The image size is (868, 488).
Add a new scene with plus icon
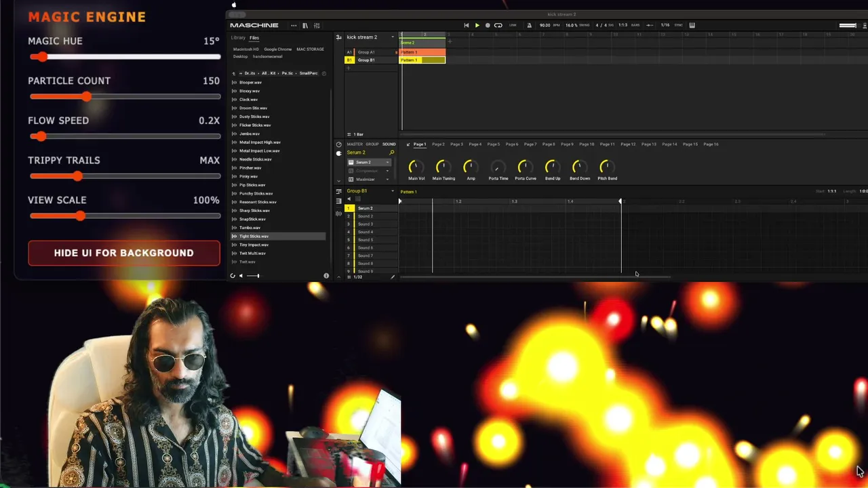tap(450, 42)
